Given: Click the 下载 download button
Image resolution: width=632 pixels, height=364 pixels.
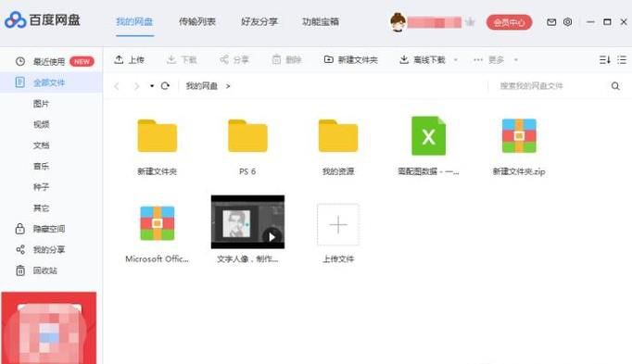Looking at the screenshot, I should click(x=182, y=60).
